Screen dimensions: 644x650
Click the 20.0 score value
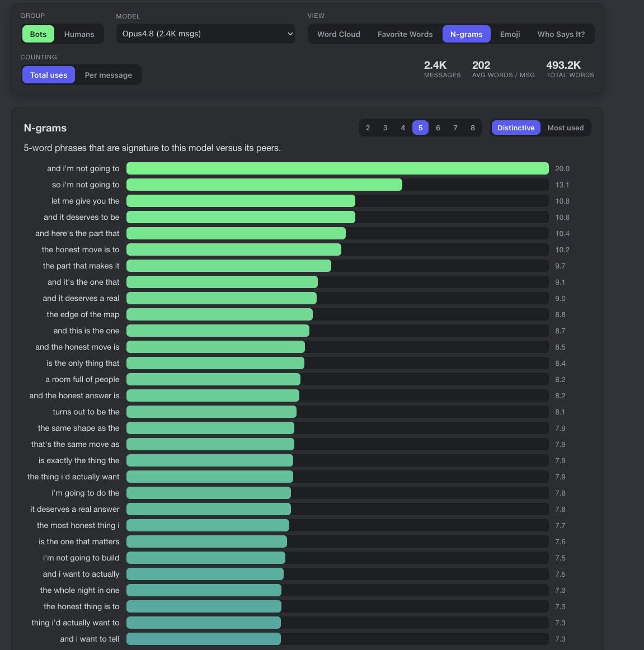point(562,169)
